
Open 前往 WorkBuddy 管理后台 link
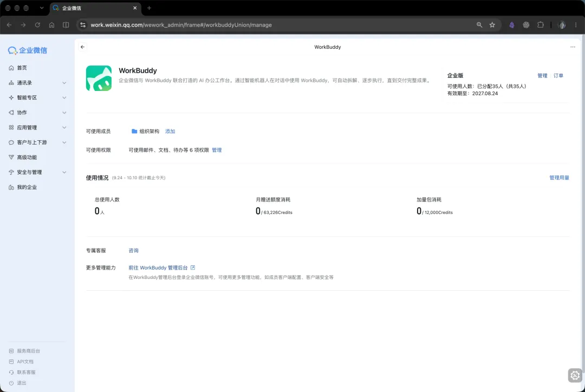[158, 268]
